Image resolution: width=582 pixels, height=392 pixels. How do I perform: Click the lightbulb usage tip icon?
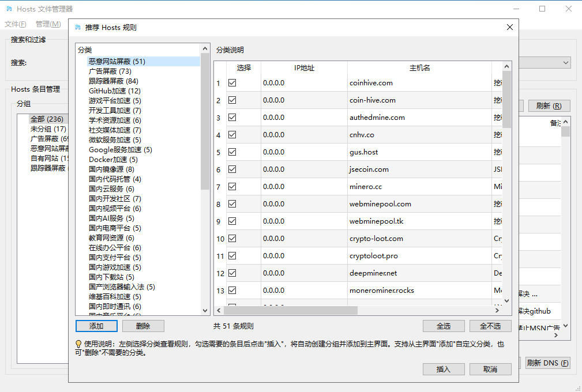click(78, 344)
